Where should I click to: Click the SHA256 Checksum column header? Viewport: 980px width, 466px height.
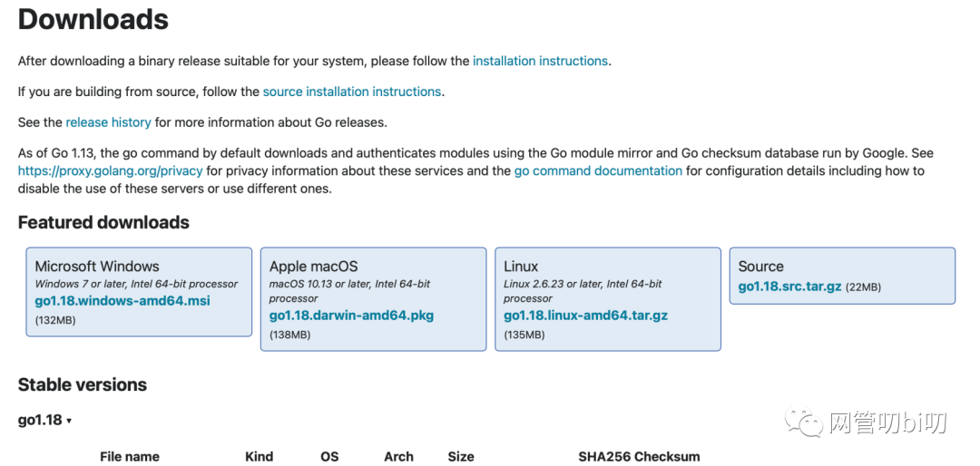pyautogui.click(x=639, y=457)
